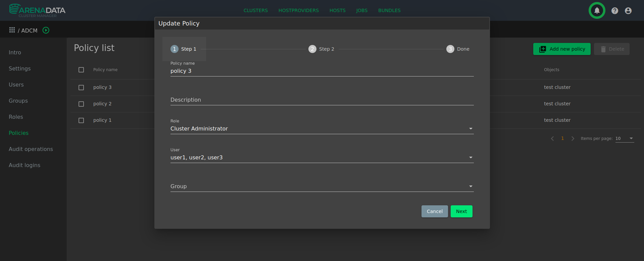
Task: Toggle the select-all checkbox in Policy list header
Action: pyautogui.click(x=81, y=70)
